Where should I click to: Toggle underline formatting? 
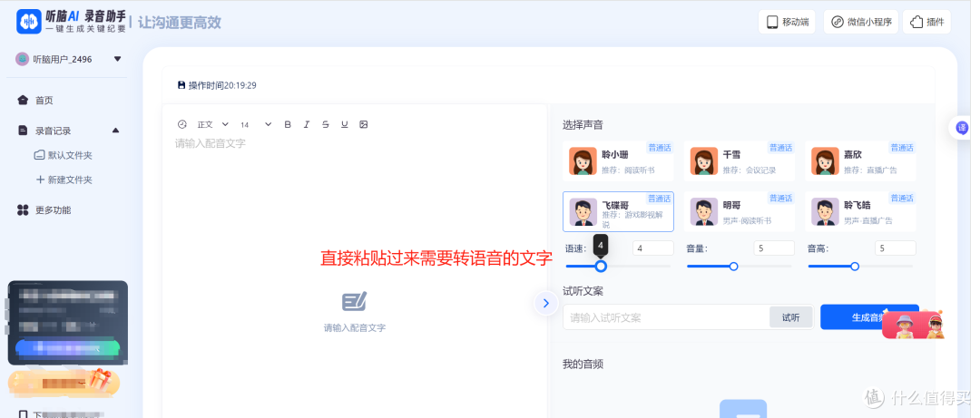pyautogui.click(x=345, y=124)
